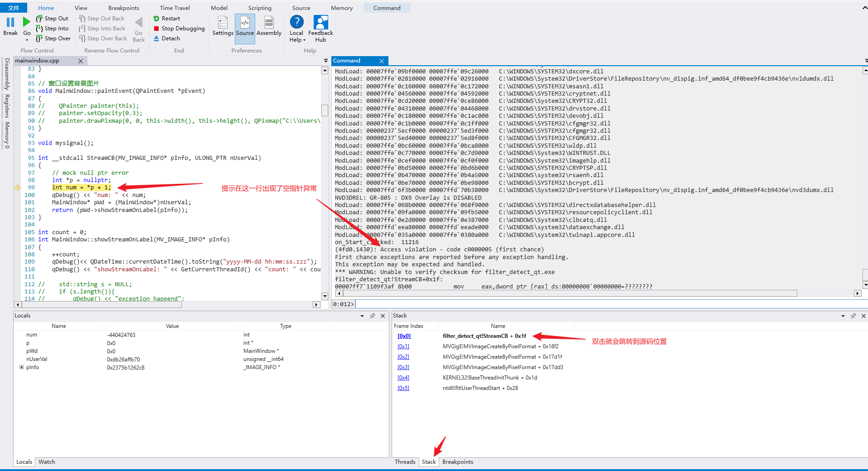Viewport: 868px width, 471px height.
Task: Collapse the ribbon with the caret
Action: pos(864,8)
